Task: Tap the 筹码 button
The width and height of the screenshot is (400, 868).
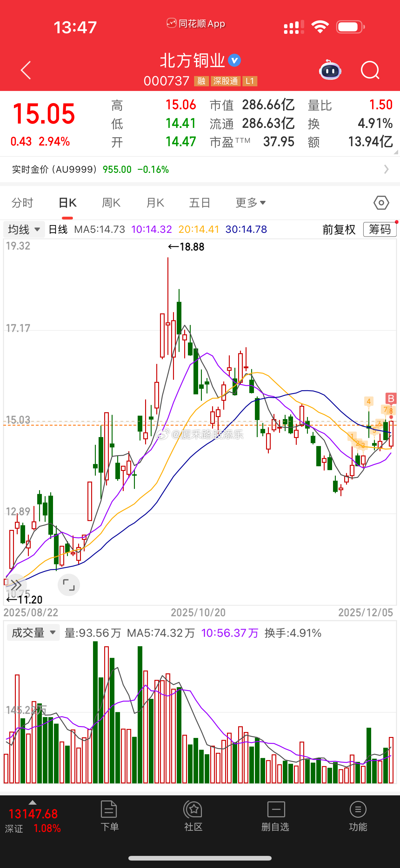Action: point(380,229)
